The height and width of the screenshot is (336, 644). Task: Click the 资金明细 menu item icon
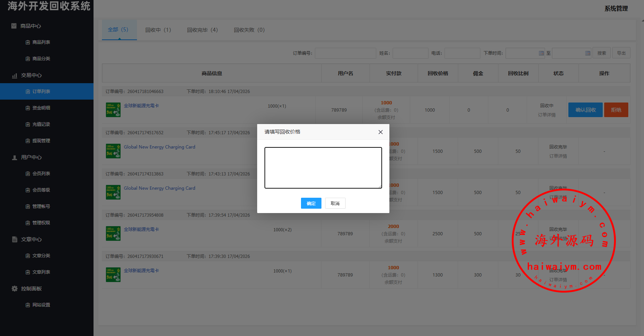tap(28, 108)
